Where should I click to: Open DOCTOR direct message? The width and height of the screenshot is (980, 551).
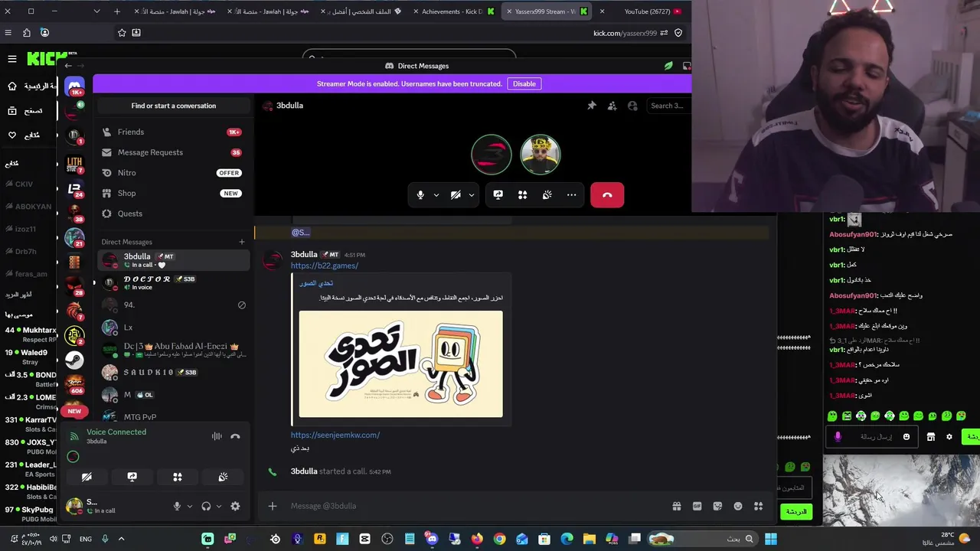173,282
